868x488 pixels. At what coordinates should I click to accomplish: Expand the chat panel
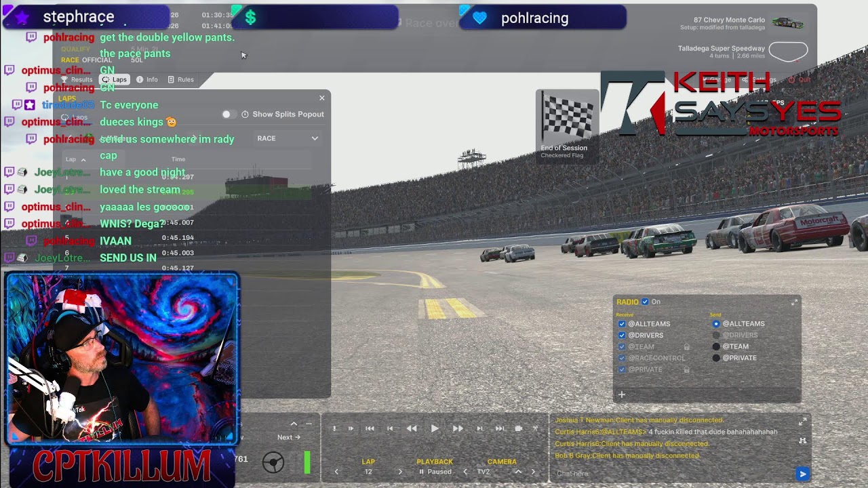(803, 422)
